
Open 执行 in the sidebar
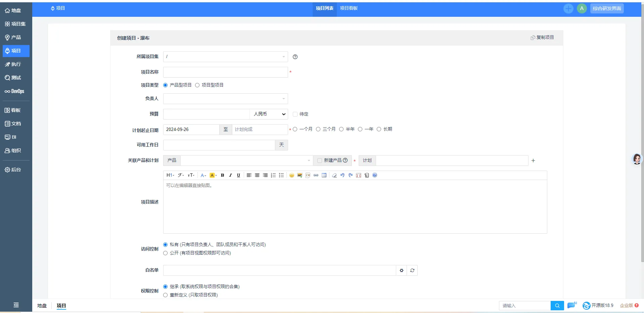[15, 64]
